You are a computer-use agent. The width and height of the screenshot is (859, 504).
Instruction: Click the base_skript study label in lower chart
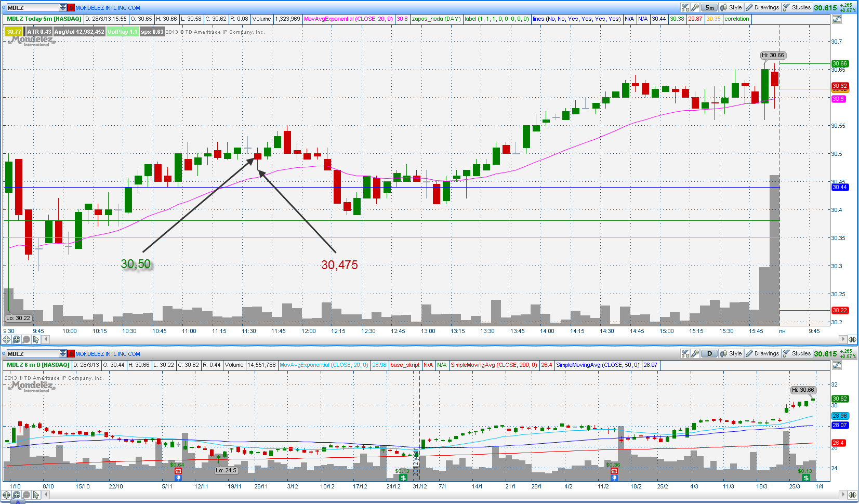point(405,365)
